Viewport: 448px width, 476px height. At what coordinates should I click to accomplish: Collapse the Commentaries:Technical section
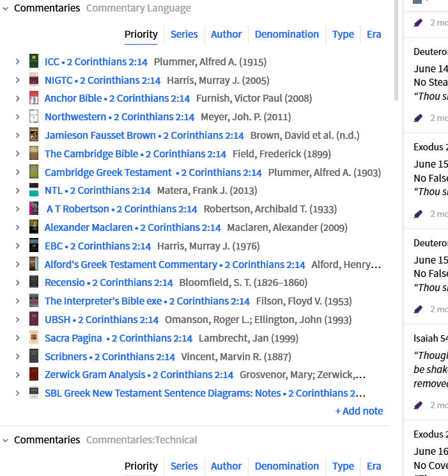(x=6, y=440)
